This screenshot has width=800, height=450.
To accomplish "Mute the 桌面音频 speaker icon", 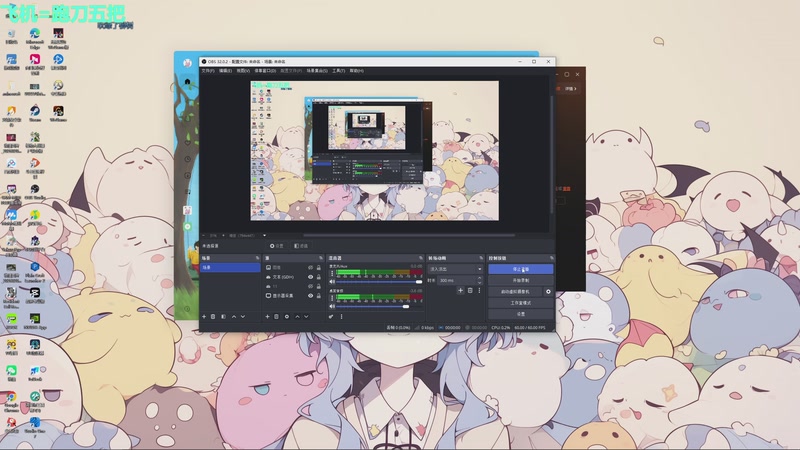I will click(332, 306).
